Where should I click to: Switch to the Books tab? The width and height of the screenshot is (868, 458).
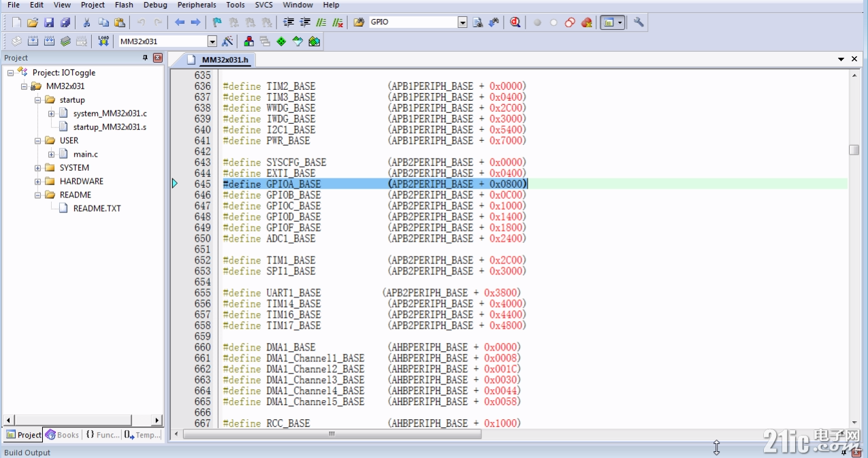coord(63,435)
